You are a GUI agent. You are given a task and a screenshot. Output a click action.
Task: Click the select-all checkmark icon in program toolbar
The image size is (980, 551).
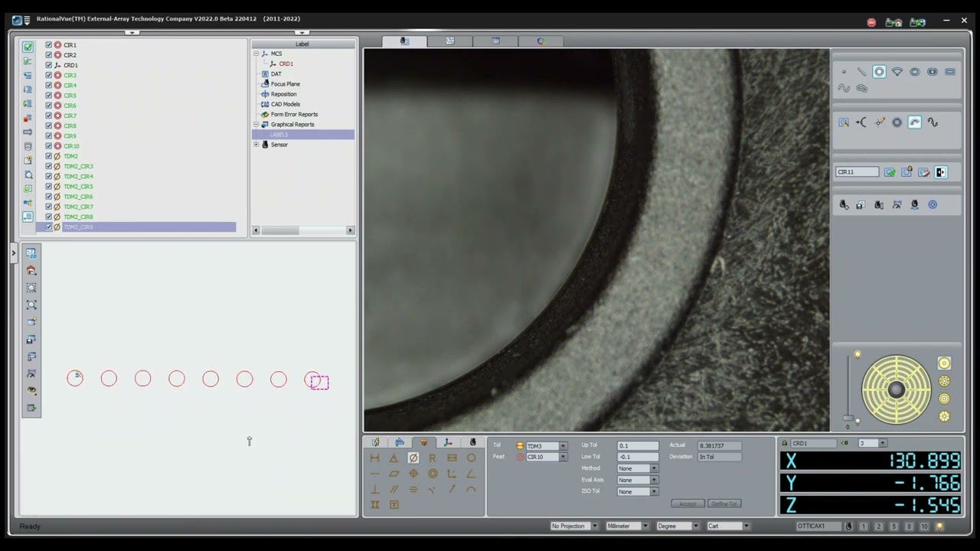pos(28,47)
